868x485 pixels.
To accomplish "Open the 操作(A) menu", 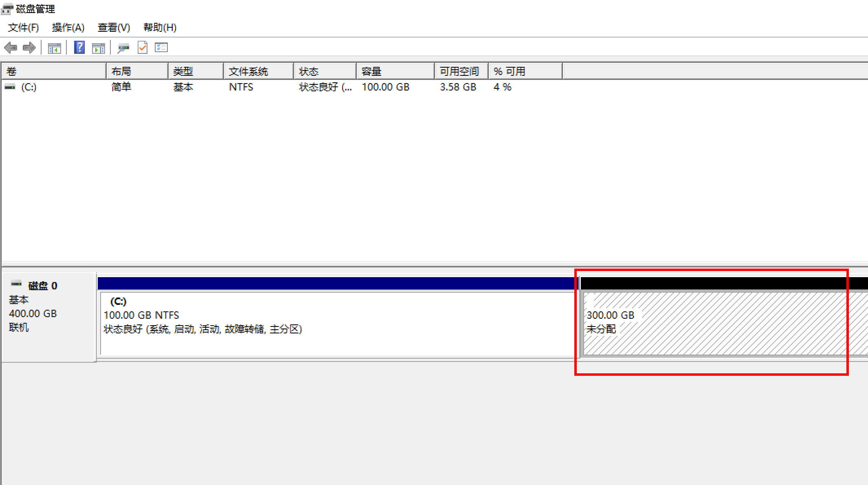I will [x=68, y=27].
